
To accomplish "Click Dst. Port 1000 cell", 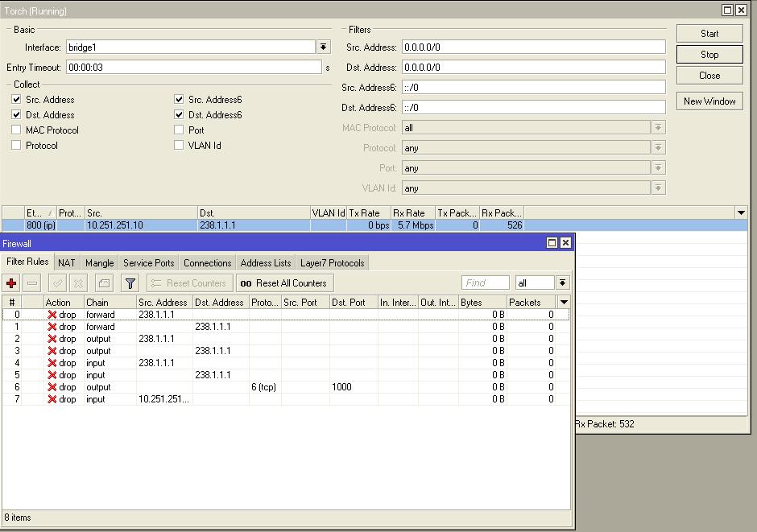I will point(354,387).
